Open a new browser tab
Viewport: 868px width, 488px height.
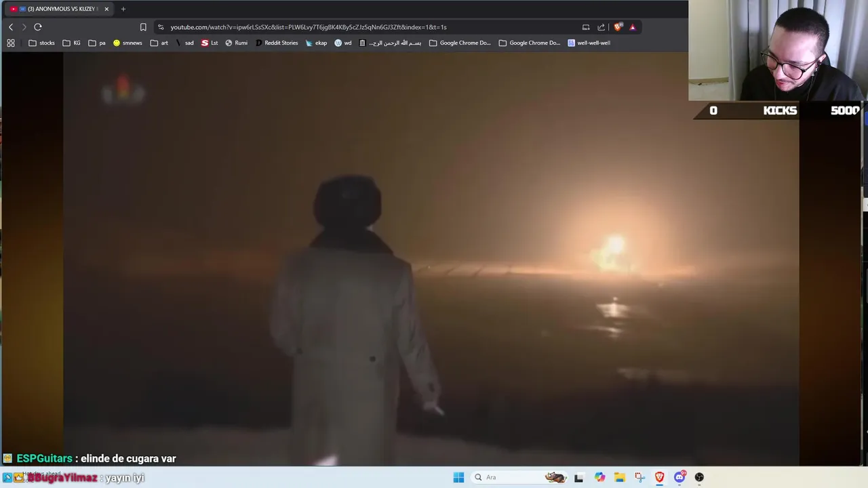(123, 9)
